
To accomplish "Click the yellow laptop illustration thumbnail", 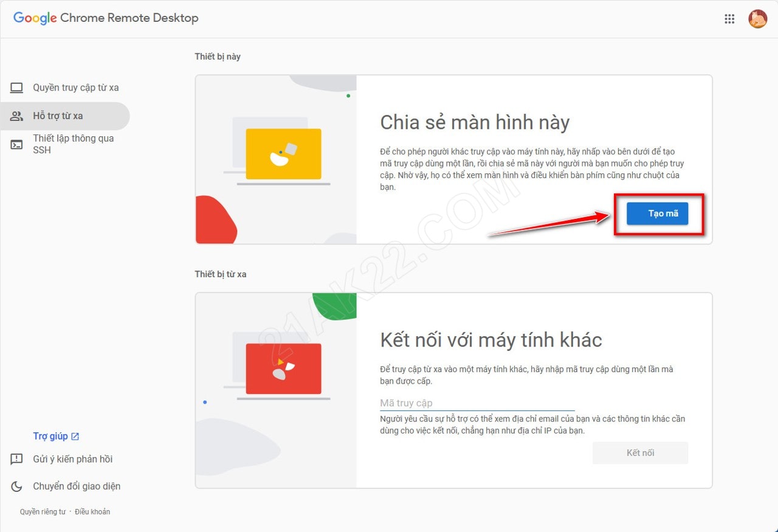I will (x=283, y=154).
